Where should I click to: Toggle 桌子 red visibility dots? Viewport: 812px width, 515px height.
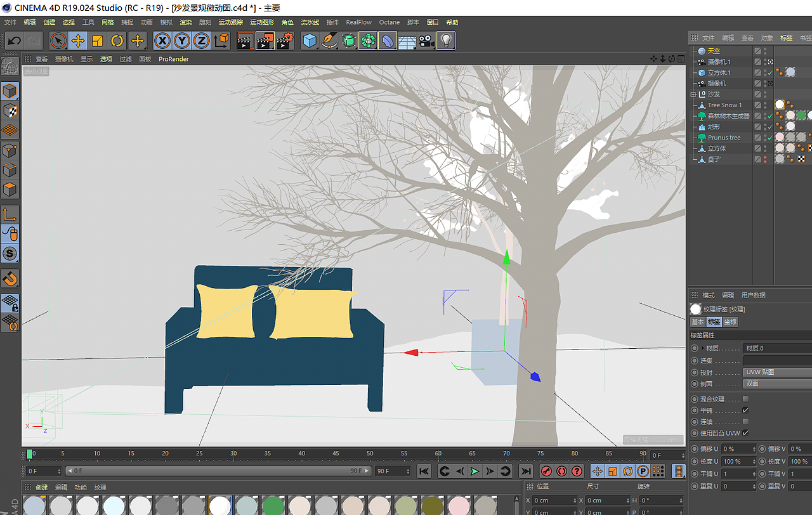click(x=765, y=159)
